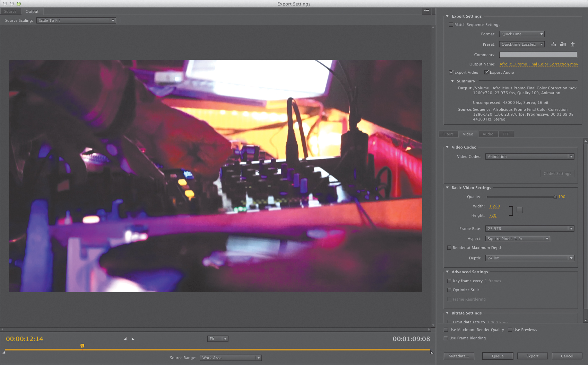Click the Metadata... button
Image resolution: width=588 pixels, height=365 pixels.
tap(459, 356)
